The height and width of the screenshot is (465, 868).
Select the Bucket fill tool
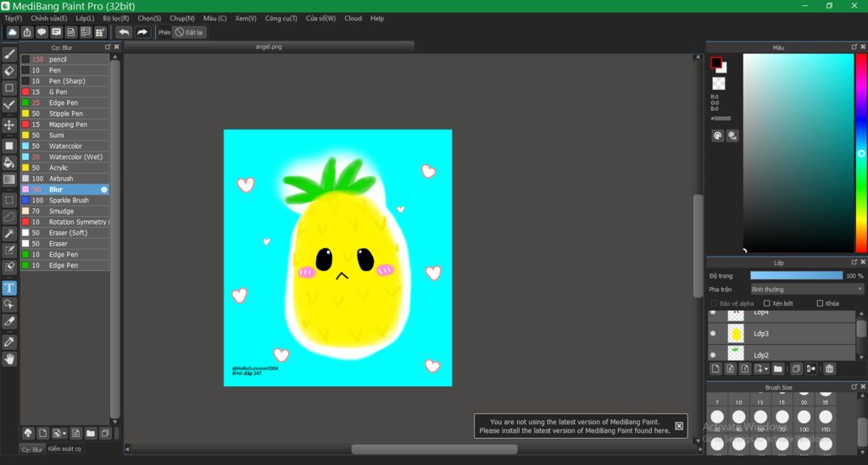pos(9,163)
